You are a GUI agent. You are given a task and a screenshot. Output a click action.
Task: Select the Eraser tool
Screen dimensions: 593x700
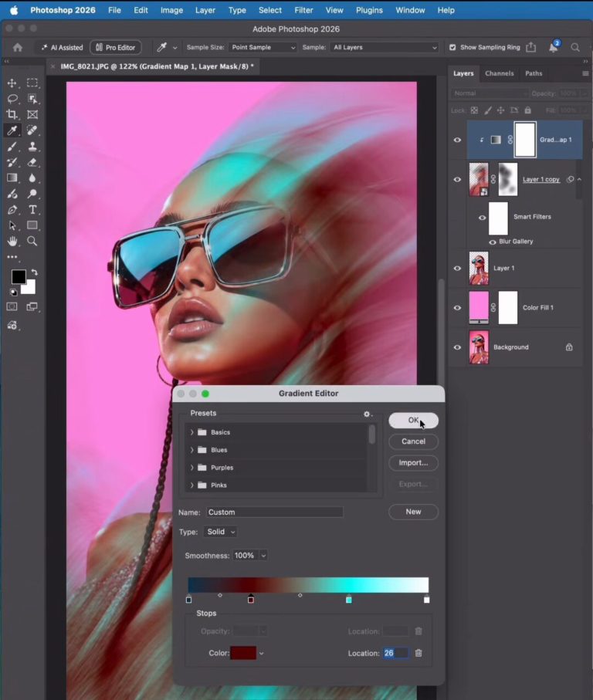32,162
